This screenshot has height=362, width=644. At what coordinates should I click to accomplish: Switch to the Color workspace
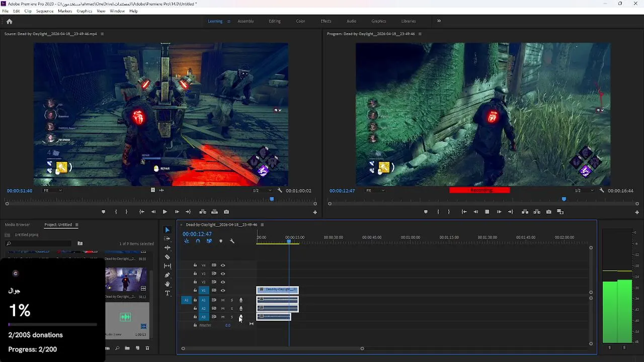(x=300, y=21)
